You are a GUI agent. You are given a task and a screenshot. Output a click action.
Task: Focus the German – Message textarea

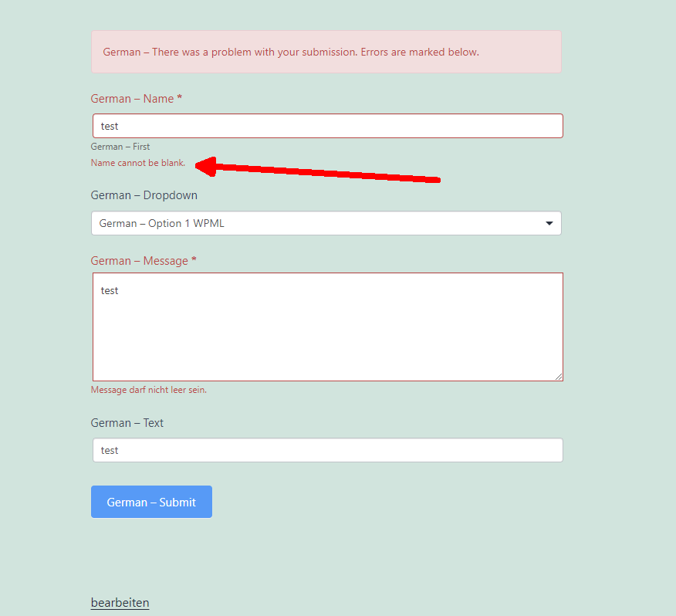328,327
